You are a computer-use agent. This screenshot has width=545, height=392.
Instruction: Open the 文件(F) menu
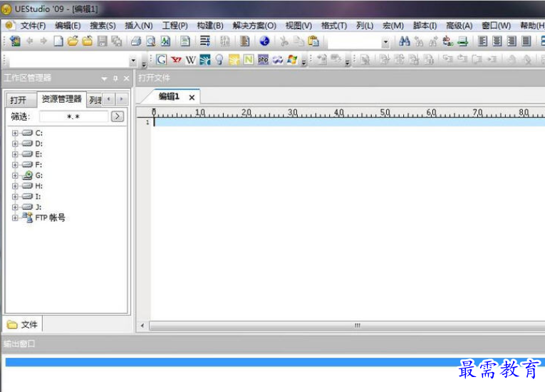tap(33, 26)
